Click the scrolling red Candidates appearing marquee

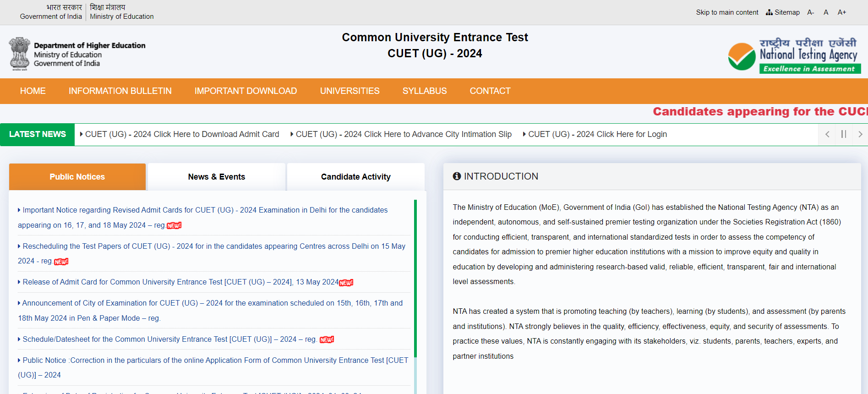760,112
